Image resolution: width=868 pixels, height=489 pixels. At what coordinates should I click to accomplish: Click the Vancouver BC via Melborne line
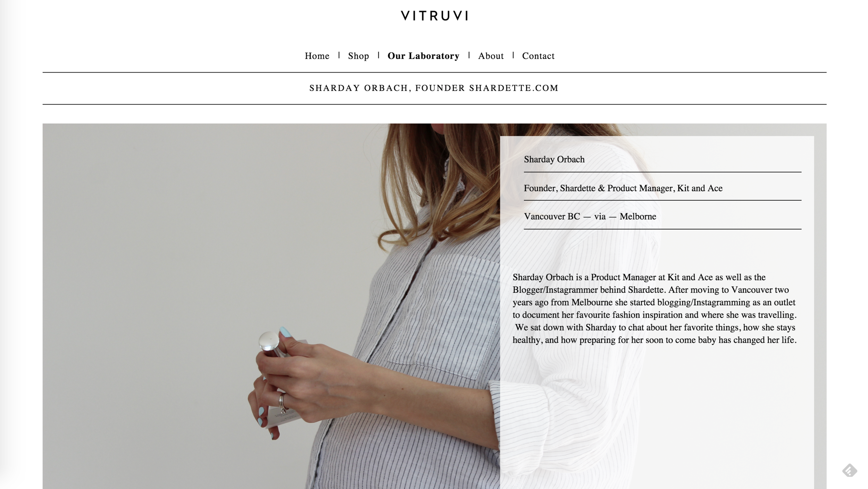590,216
